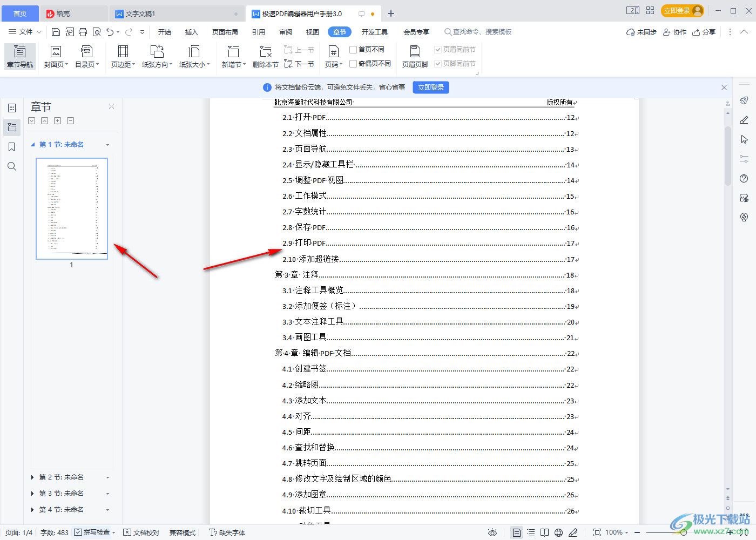Click the 分享 share button

[x=704, y=32]
